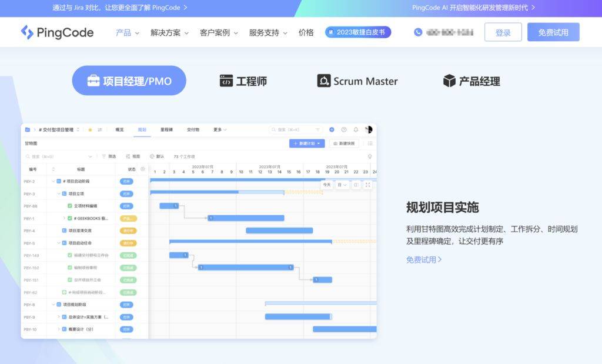Open filter options via the 筛选 funnel icon
Image resolution: width=602 pixels, height=364 pixels.
pyautogui.click(x=103, y=156)
